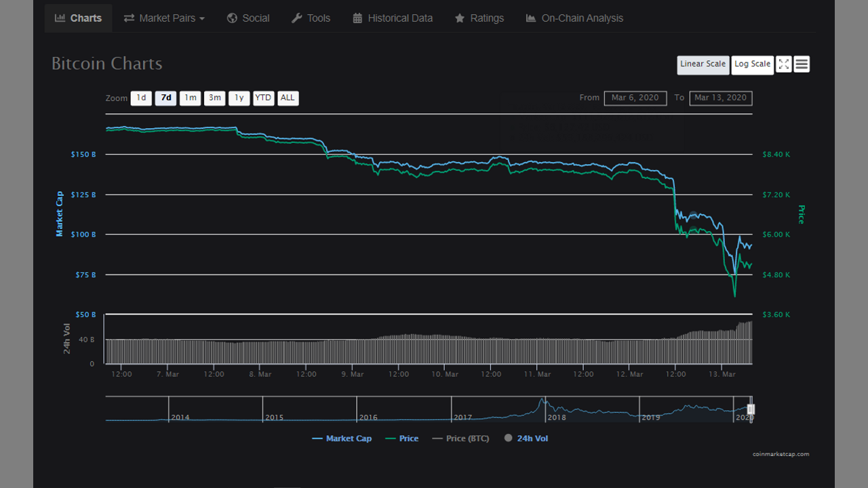
Task: Toggle the green Price series legend
Action: pyautogui.click(x=401, y=439)
